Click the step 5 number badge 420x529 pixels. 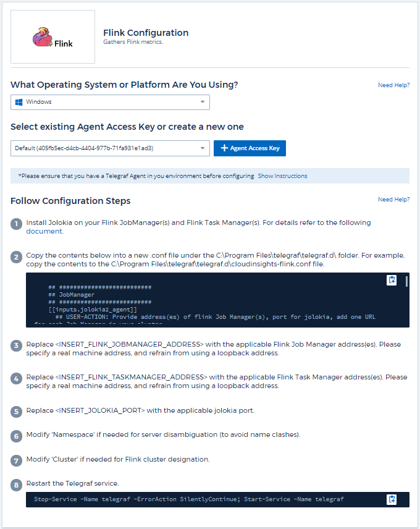[x=17, y=411]
